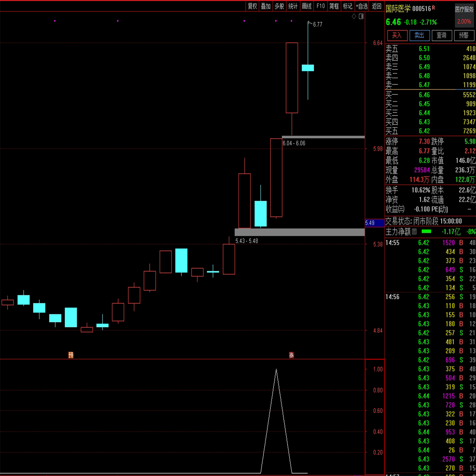This screenshot has width=476, height=476.
Task: Click 标记 in the toolbar
Action: click(348, 6)
